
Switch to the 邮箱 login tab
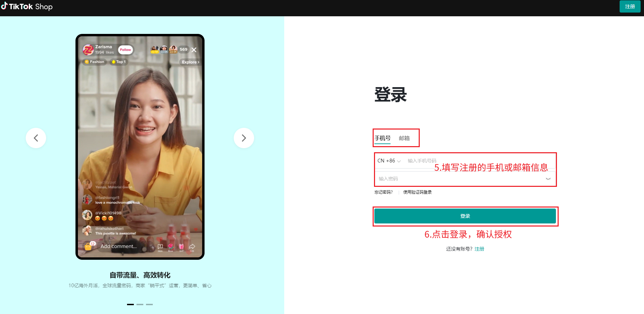click(404, 138)
